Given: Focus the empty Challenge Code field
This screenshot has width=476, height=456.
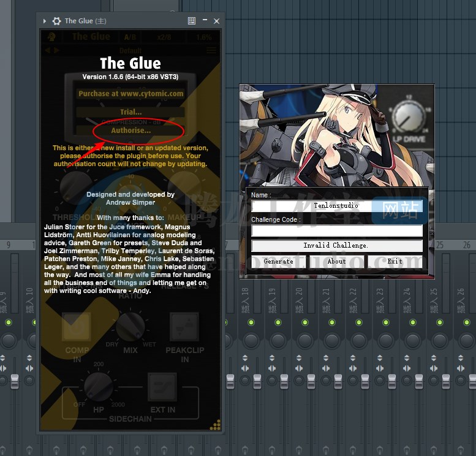Looking at the screenshot, I should coord(337,230).
